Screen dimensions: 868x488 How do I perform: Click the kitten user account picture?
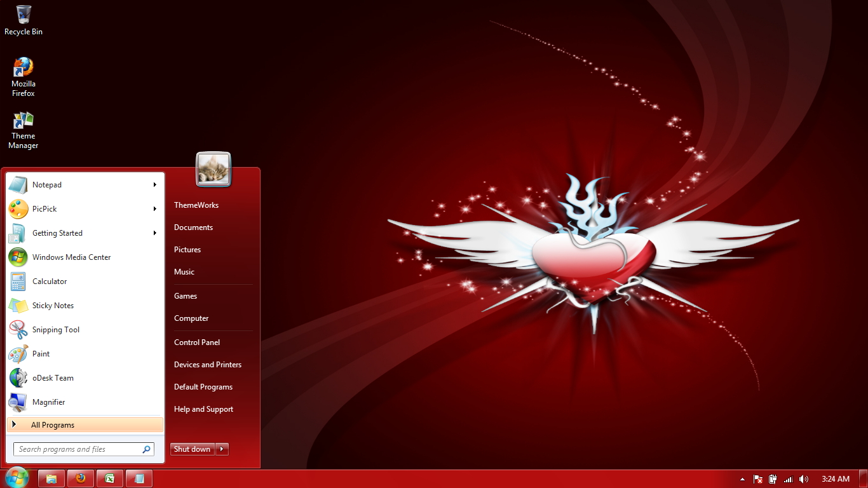click(x=214, y=168)
